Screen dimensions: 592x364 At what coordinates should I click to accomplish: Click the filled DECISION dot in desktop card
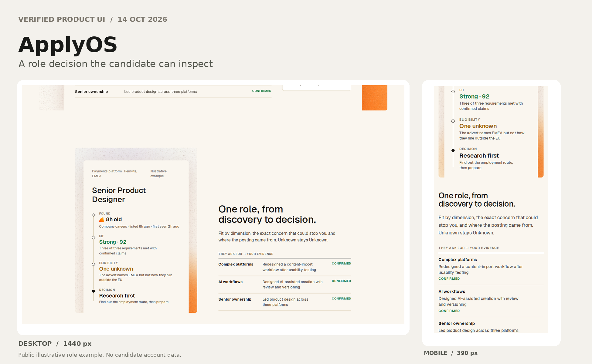[94, 291]
